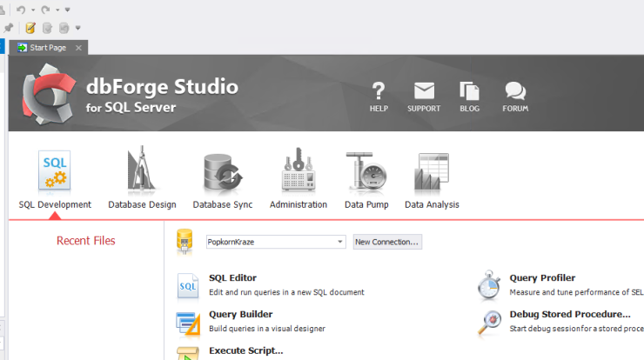Close the Start Page tab
Screen dimensions: 644x360
pyautogui.click(x=78, y=48)
